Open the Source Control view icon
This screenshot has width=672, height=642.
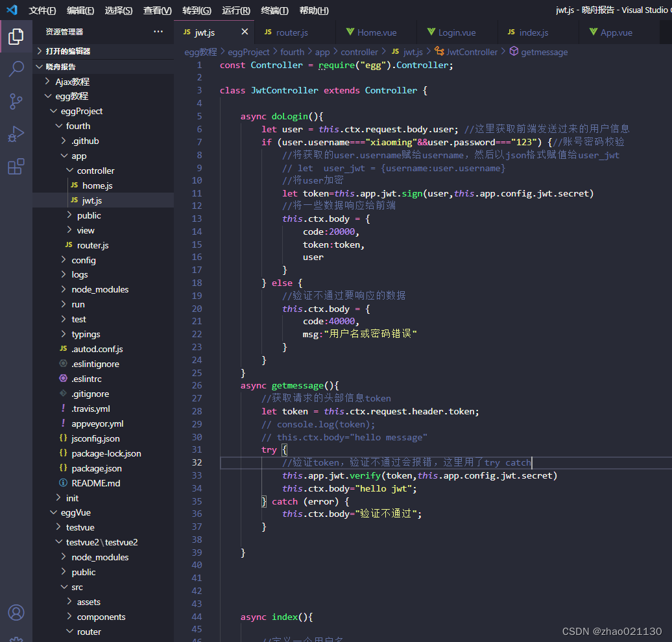[16, 101]
